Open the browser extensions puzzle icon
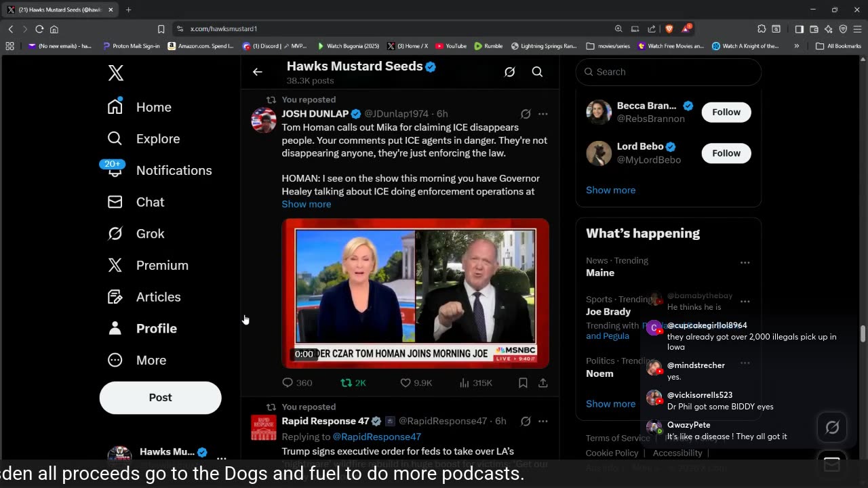 (762, 29)
